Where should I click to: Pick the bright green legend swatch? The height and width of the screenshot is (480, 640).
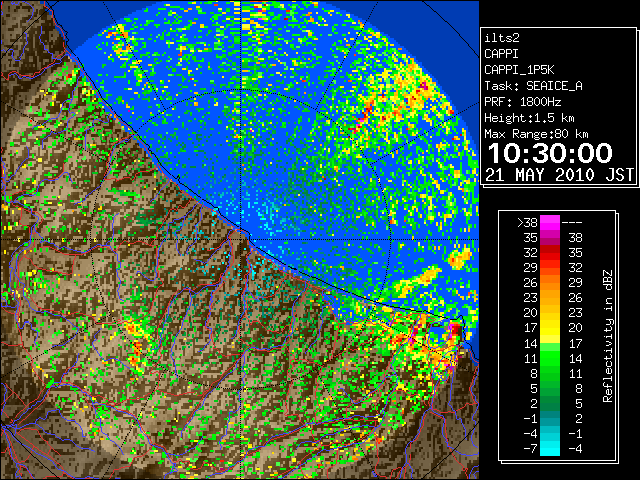click(x=550, y=358)
